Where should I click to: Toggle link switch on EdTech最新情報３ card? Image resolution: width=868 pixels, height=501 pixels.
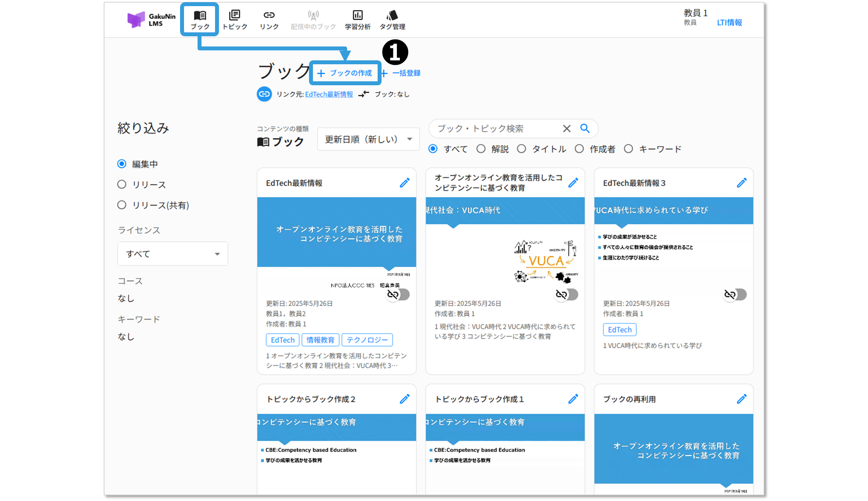coord(735,294)
